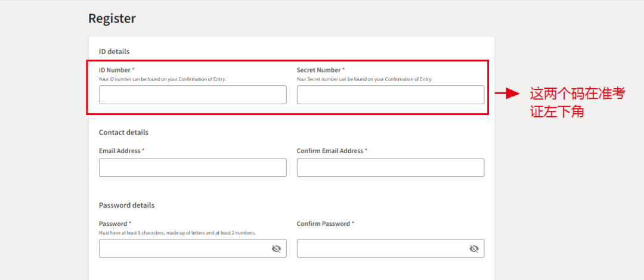Image resolution: width=644 pixels, height=280 pixels.
Task: Click the Password details section heading
Action: click(126, 205)
